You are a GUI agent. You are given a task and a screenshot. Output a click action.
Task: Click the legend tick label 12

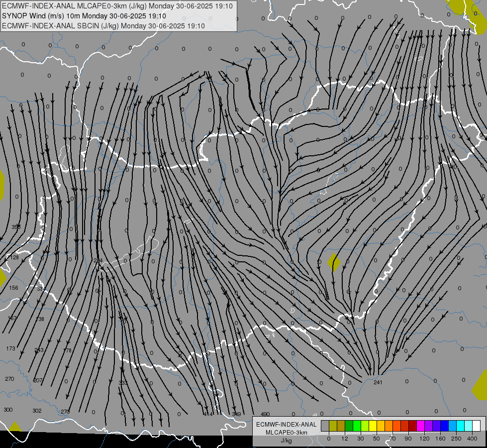pos(345,439)
